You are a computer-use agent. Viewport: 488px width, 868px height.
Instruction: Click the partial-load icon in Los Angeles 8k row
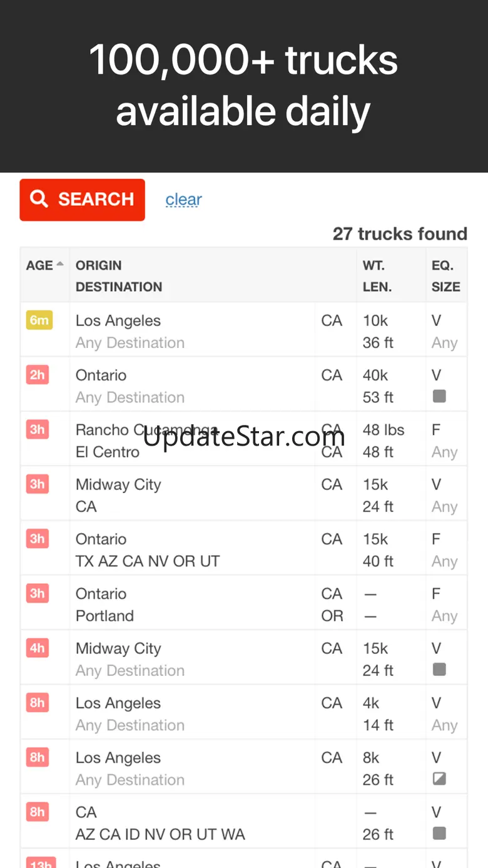439,779
